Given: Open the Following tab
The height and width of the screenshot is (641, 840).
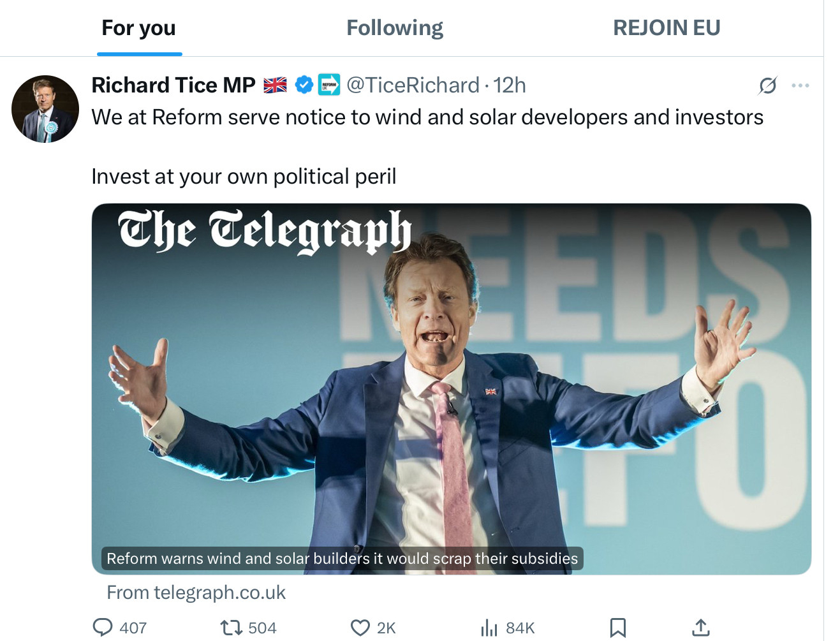Looking at the screenshot, I should coord(394,28).
